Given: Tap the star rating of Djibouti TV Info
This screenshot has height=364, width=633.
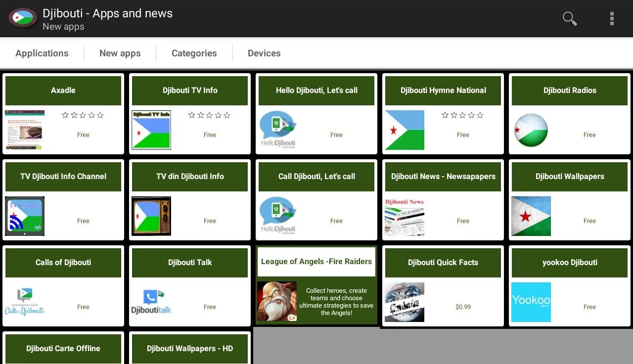Looking at the screenshot, I should pos(210,115).
